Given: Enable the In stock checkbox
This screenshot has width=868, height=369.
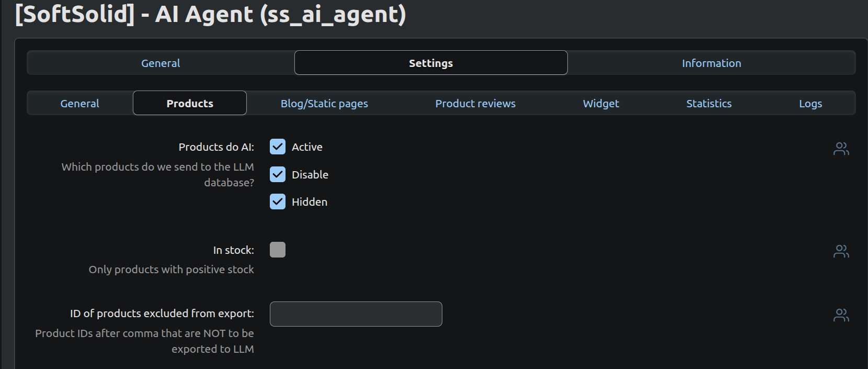Looking at the screenshot, I should click(x=278, y=250).
